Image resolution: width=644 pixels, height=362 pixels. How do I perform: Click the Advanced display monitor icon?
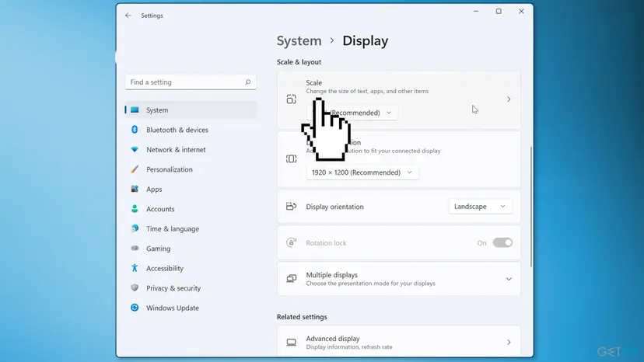point(291,343)
